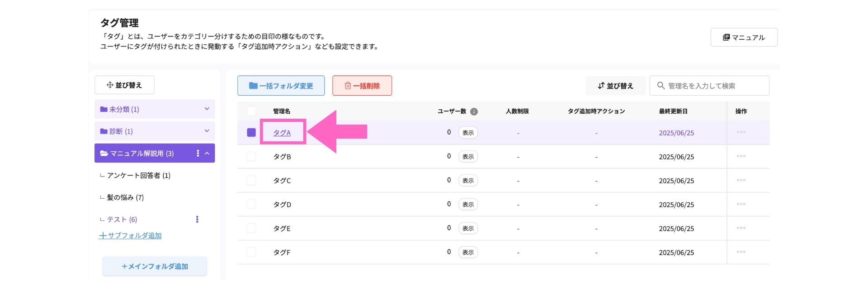Image resolution: width=868 pixels, height=289 pixels.
Task: Click the サブフォルダ追加 link
Action: tap(130, 236)
